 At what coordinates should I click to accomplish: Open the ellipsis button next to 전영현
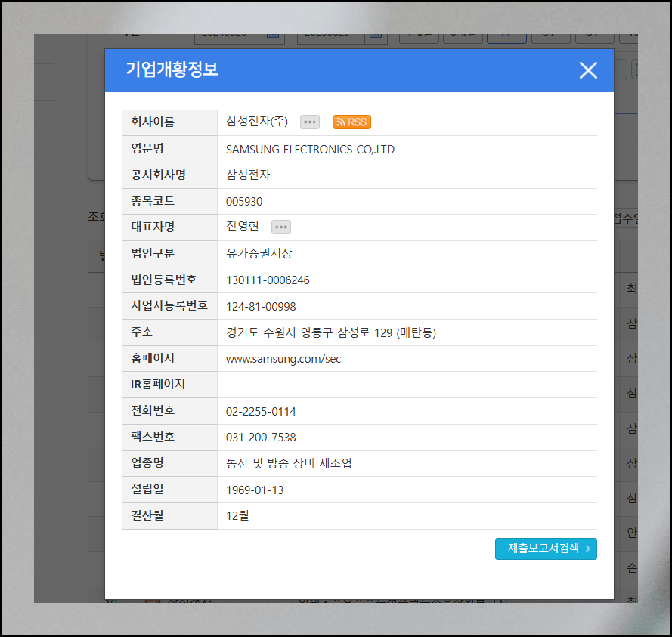pos(280,227)
